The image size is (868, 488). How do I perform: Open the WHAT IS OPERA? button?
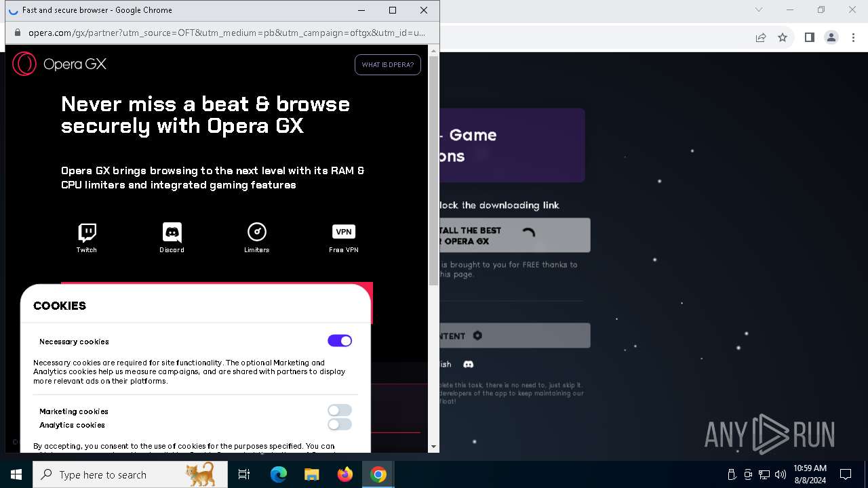388,65
